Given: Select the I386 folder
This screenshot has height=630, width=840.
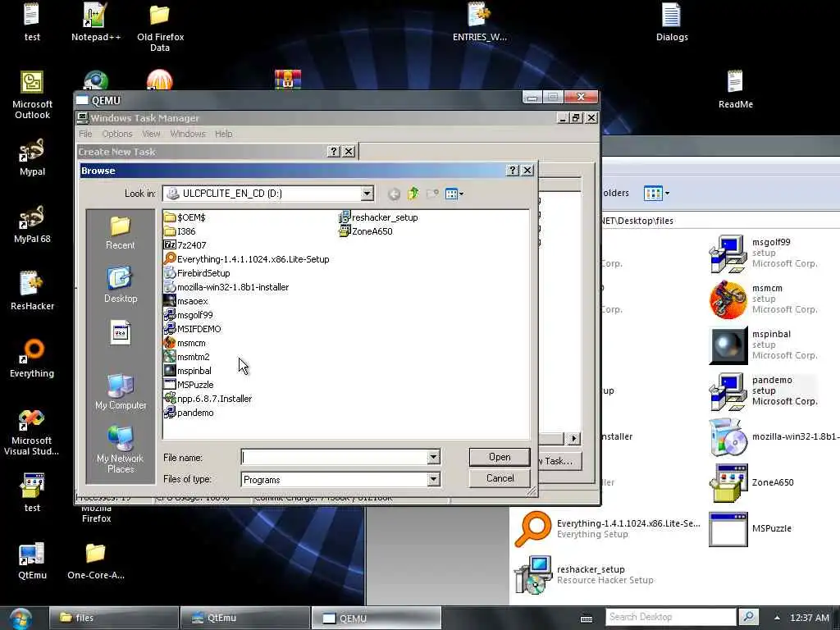Looking at the screenshot, I should (x=180, y=231).
